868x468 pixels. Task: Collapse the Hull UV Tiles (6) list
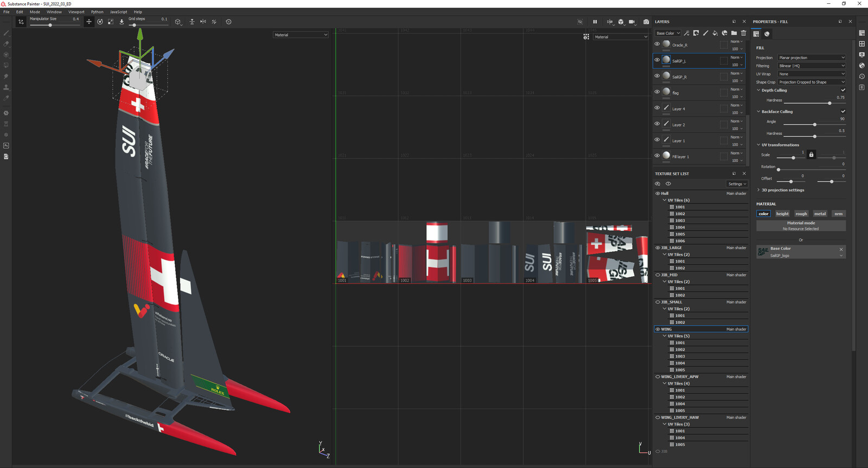point(665,200)
